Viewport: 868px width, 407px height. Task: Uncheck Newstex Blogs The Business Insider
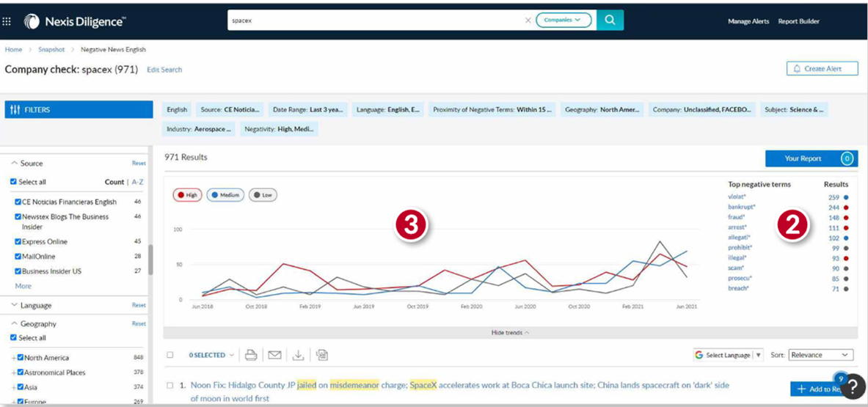pos(18,217)
